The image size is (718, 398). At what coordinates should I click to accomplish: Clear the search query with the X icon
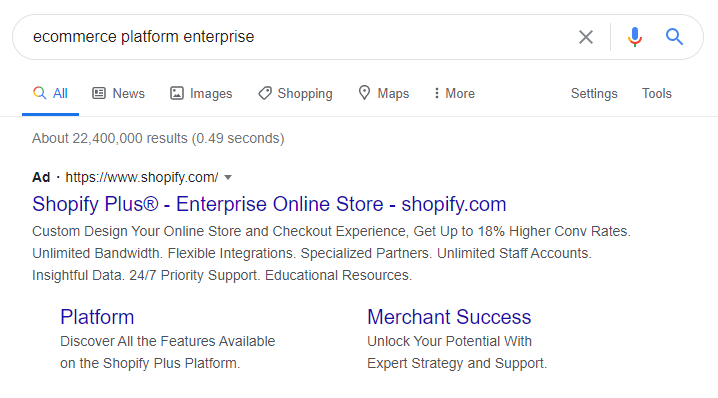point(586,37)
